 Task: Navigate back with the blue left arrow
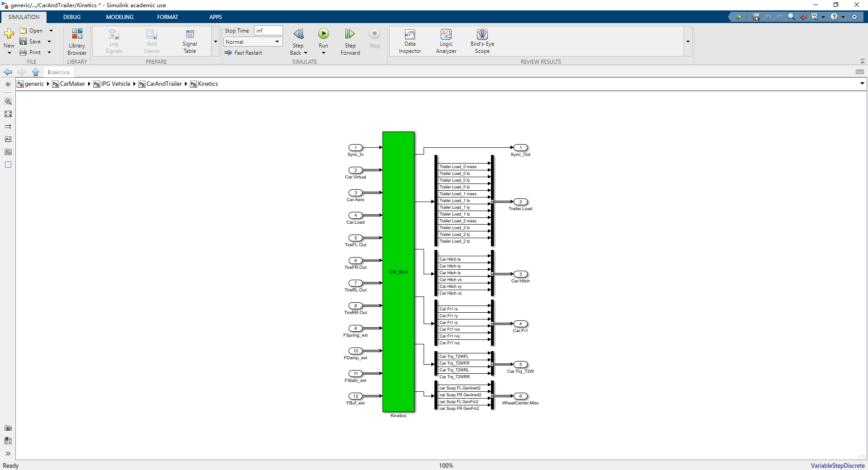click(x=8, y=72)
